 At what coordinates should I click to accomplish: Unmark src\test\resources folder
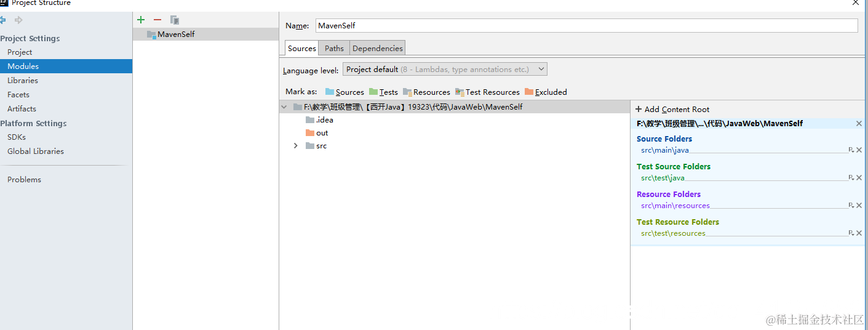[859, 233]
